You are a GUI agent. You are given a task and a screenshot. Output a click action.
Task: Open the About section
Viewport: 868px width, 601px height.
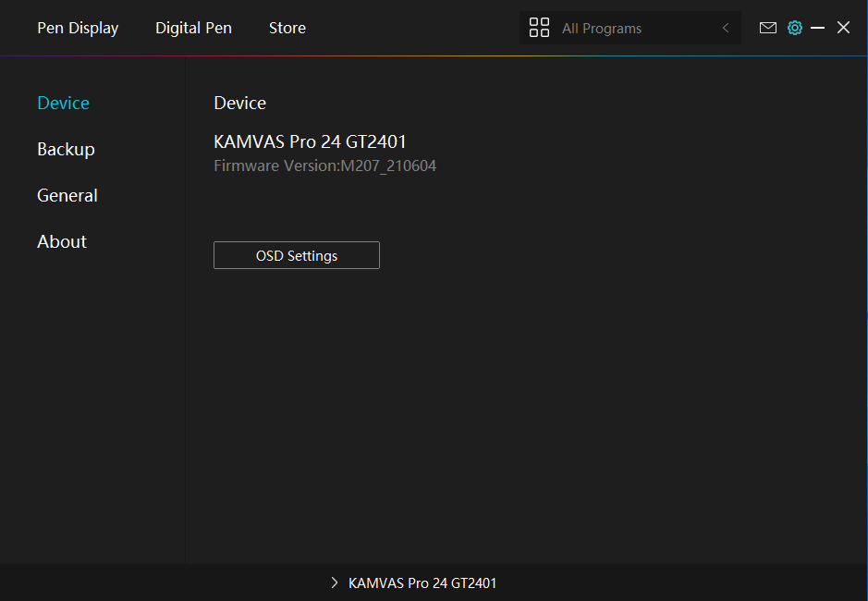tap(62, 241)
